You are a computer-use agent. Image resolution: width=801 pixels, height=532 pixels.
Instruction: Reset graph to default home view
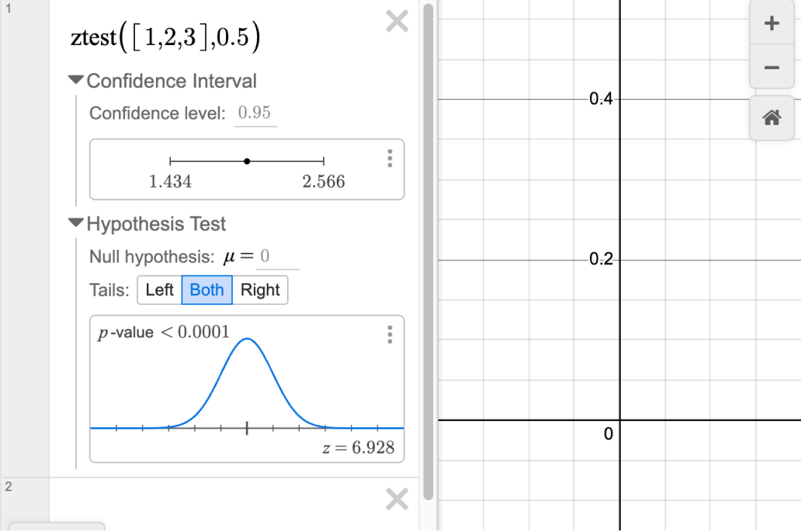click(772, 117)
